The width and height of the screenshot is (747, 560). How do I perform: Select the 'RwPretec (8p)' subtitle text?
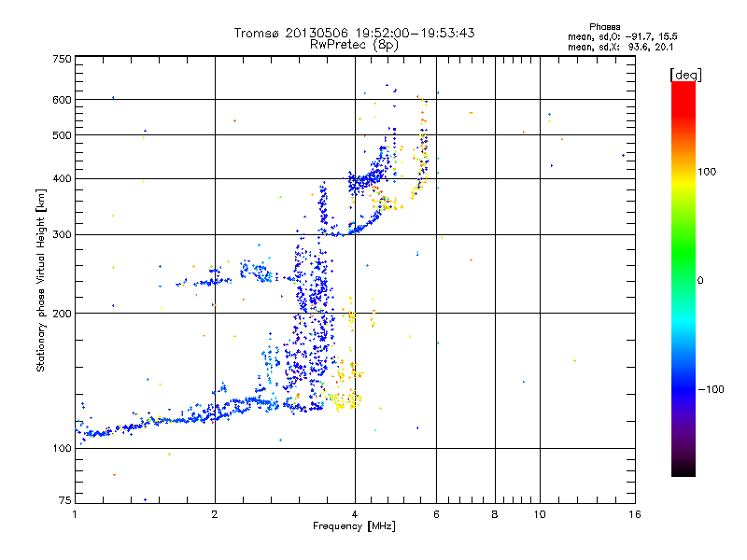click(354, 45)
